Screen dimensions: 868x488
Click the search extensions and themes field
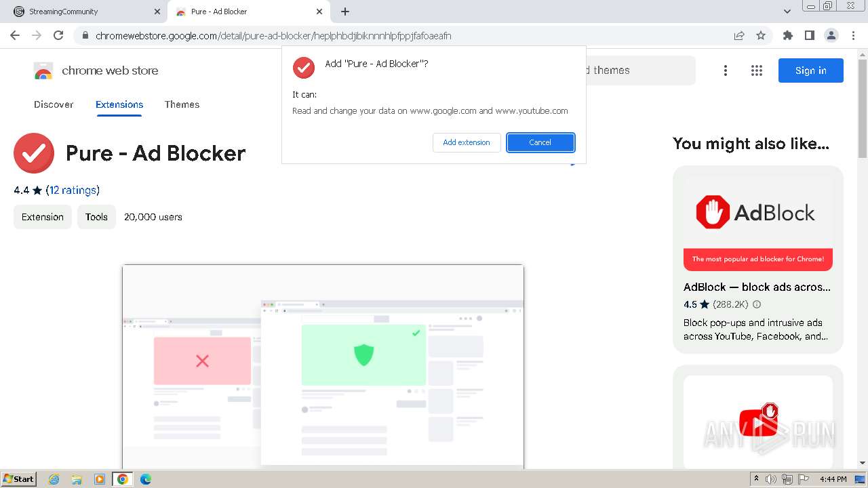click(x=640, y=70)
